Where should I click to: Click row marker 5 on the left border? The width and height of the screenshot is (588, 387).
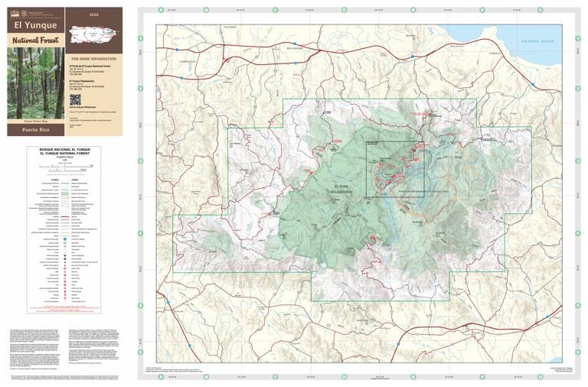pos(141,305)
